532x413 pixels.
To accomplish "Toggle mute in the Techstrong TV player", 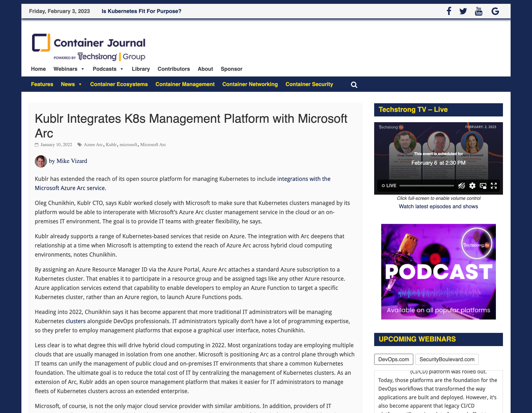I will [x=462, y=186].
